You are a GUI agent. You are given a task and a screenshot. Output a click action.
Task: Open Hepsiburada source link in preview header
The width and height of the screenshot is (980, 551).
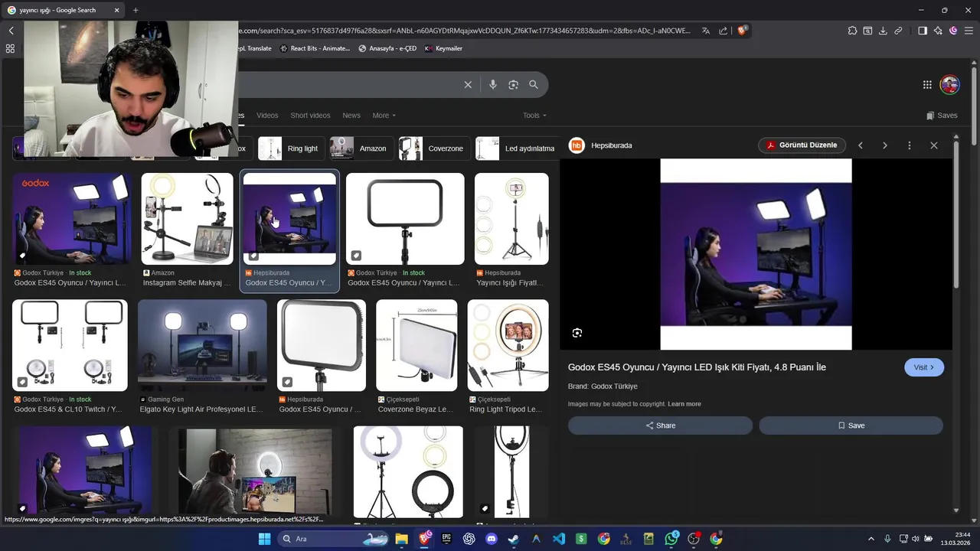(x=601, y=145)
